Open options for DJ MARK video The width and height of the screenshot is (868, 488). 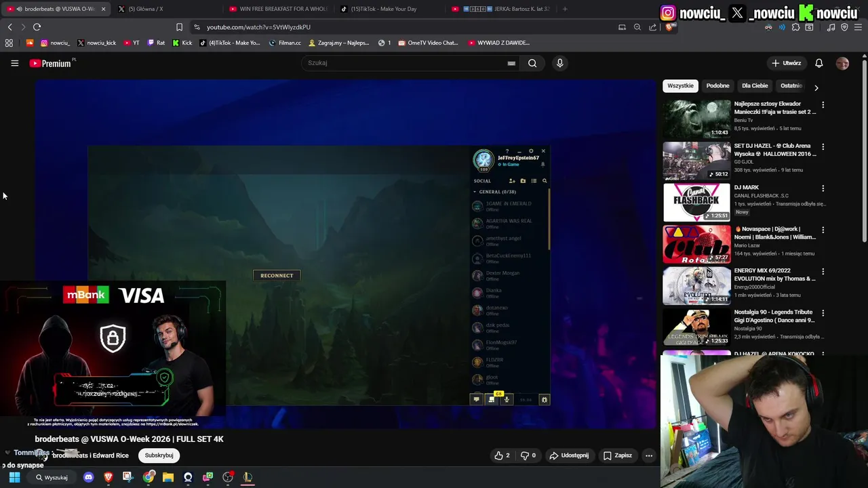(823, 188)
